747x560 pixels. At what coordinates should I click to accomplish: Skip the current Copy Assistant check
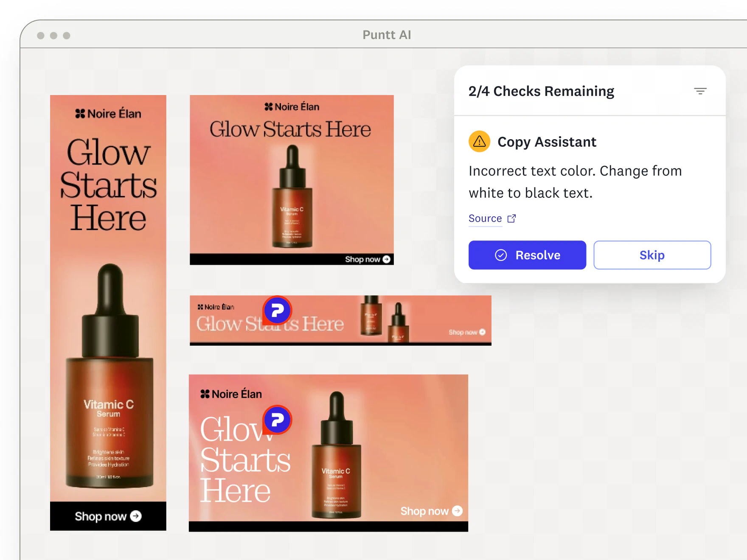[x=652, y=255]
